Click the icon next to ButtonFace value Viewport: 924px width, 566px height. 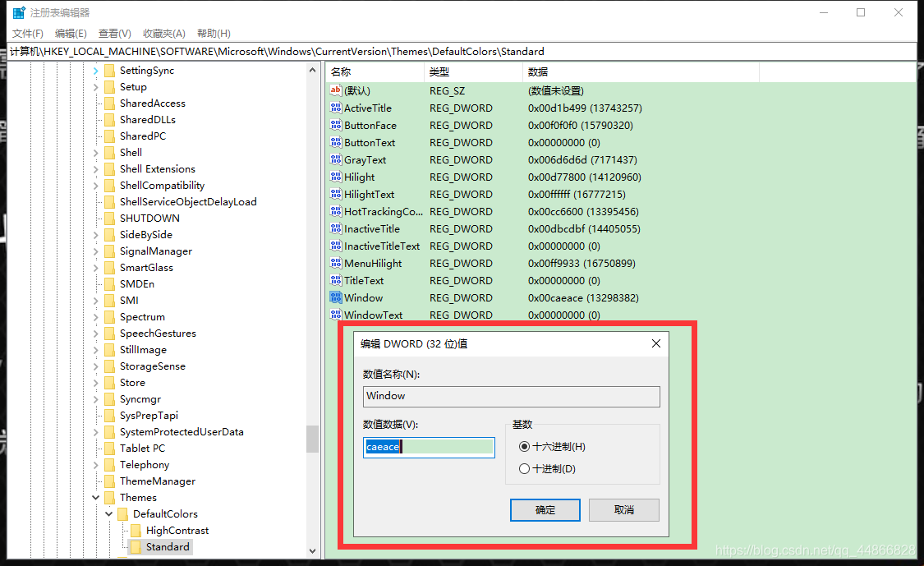337,125
